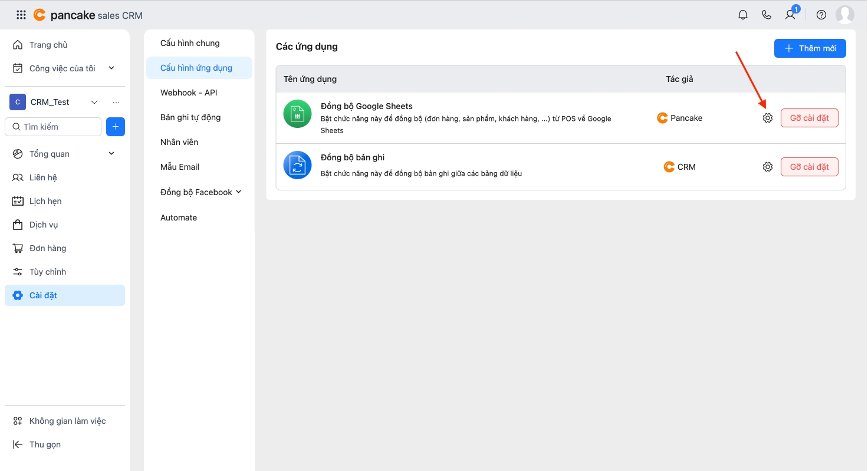Image resolution: width=868 pixels, height=471 pixels.
Task: Open the CRM_Test workspace dropdown
Action: 94,103
